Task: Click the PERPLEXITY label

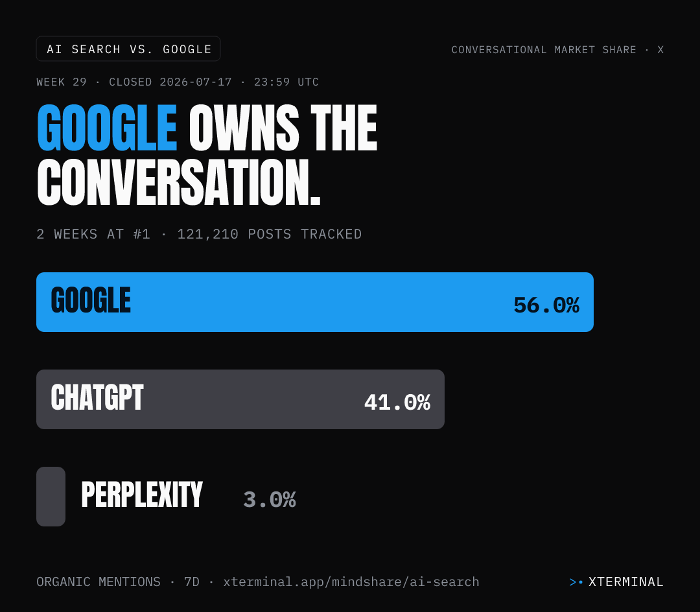Action: [142, 495]
